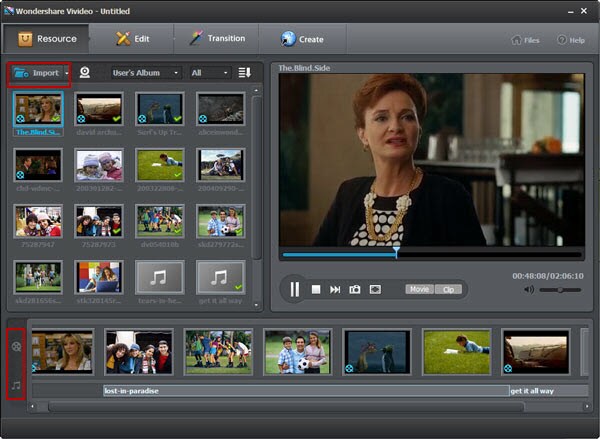Click the next frame skip icon
The width and height of the screenshot is (600, 439).
pyautogui.click(x=335, y=289)
